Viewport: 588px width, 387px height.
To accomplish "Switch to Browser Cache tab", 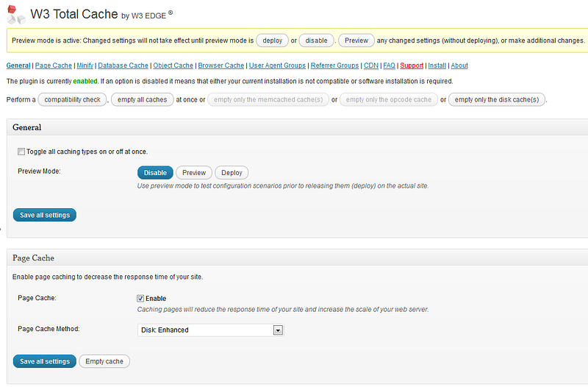I will point(220,65).
